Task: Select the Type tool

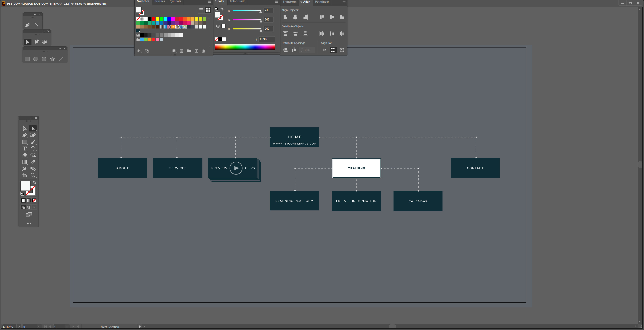Action: coord(25,149)
